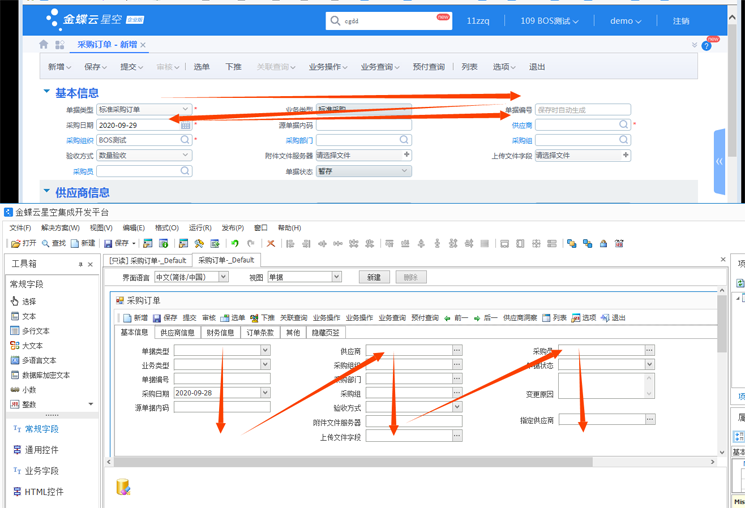
Task: Click the 新建 button beside 视图
Action: (374, 277)
